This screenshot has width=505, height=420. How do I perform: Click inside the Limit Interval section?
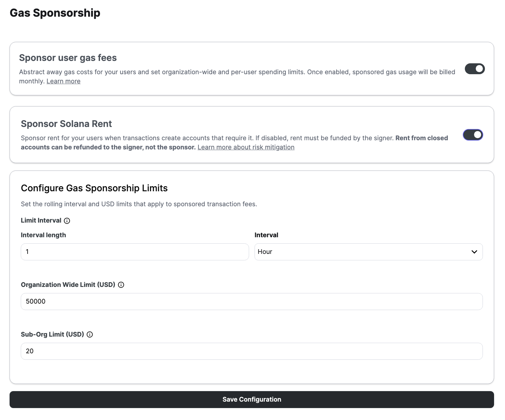(x=41, y=221)
